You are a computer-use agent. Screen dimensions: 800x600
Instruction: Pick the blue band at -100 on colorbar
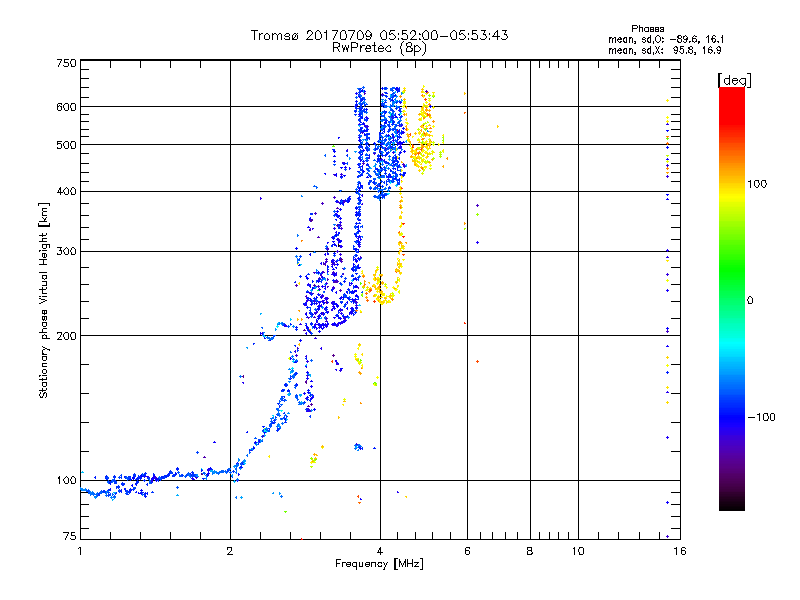731,416
